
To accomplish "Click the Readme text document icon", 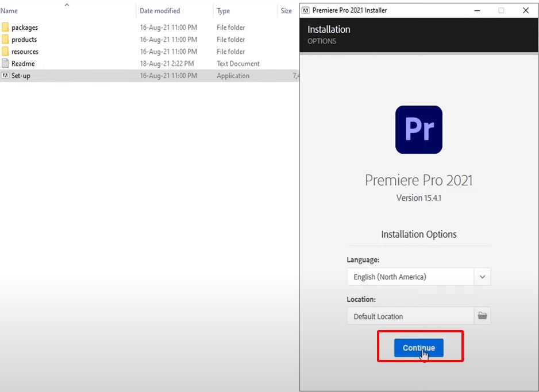I will pyautogui.click(x=5, y=64).
